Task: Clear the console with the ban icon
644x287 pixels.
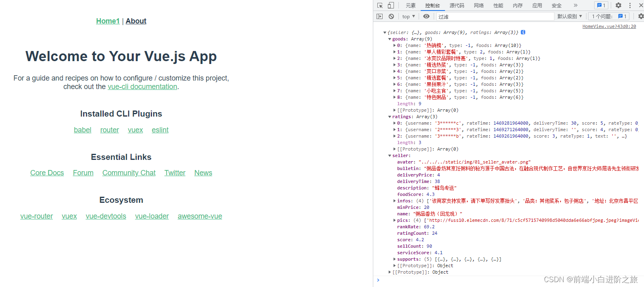Action: point(391,16)
